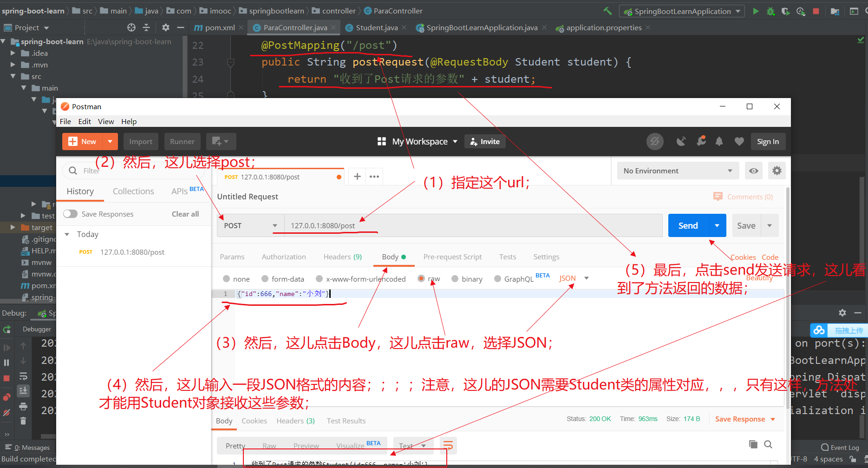868x468 pixels.
Task: Preview environment variables with the eye icon
Action: (753, 171)
